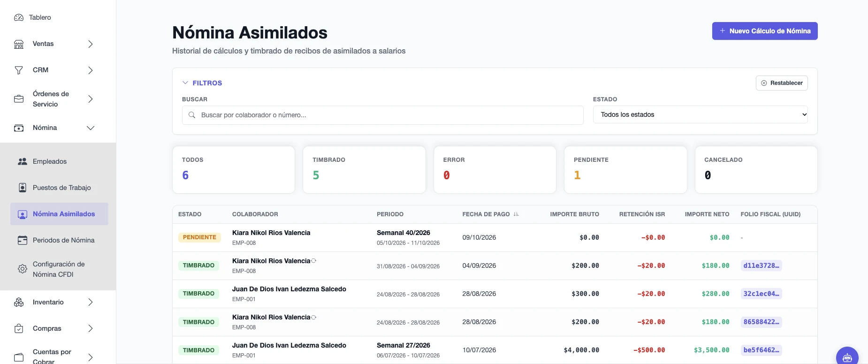This screenshot has width=868, height=364.
Task: Click the Tablero dashboard icon
Action: [x=19, y=17]
